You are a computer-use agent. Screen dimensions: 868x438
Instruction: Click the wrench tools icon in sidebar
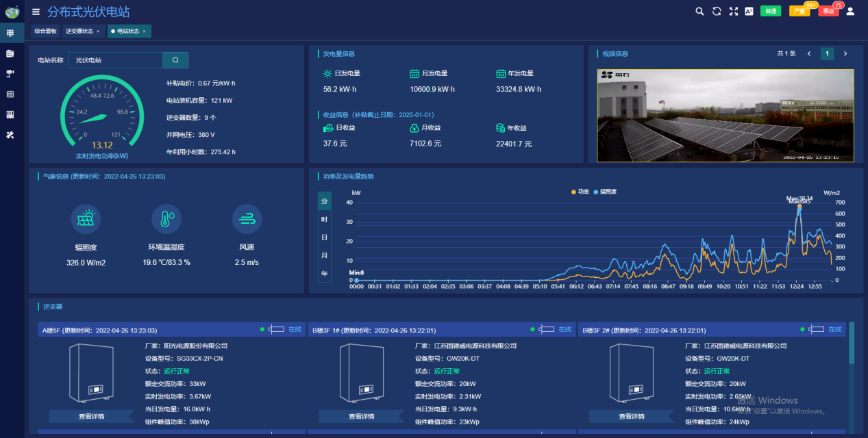click(10, 135)
